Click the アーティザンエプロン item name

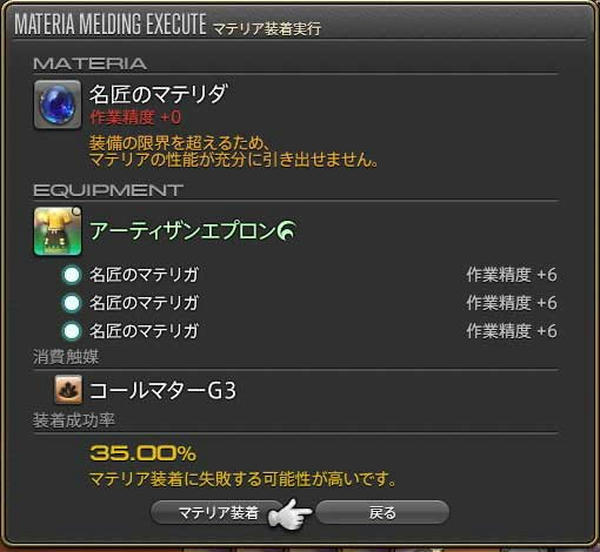[x=183, y=231]
